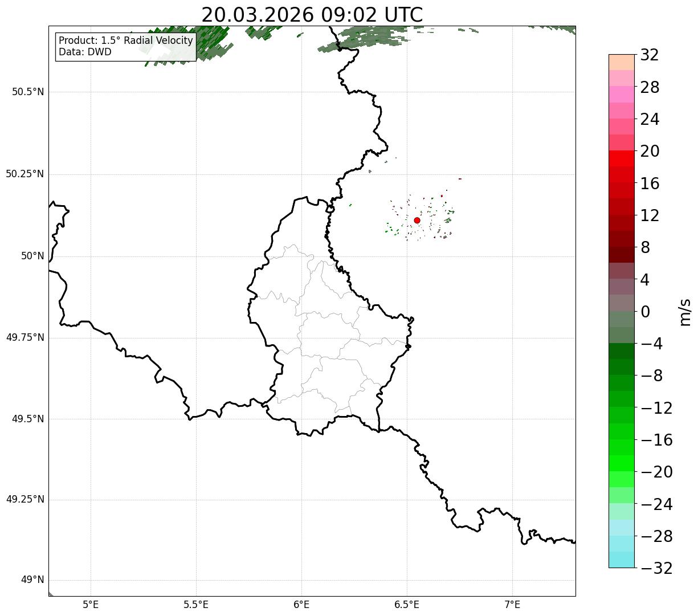Click the colorbar label −4
Screen dimensions: 698x616
click(x=652, y=344)
